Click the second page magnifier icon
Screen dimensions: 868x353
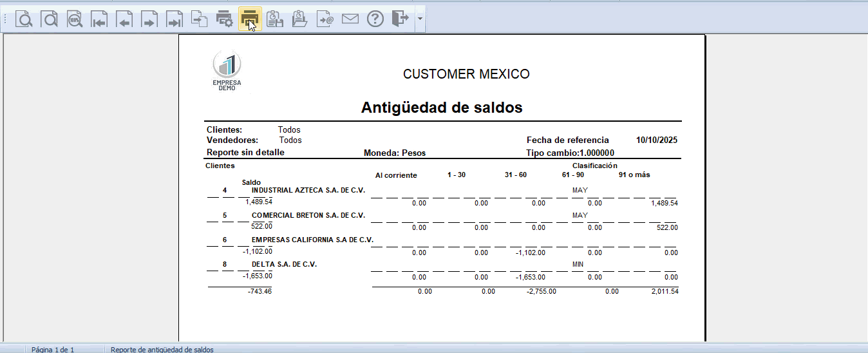(x=50, y=19)
